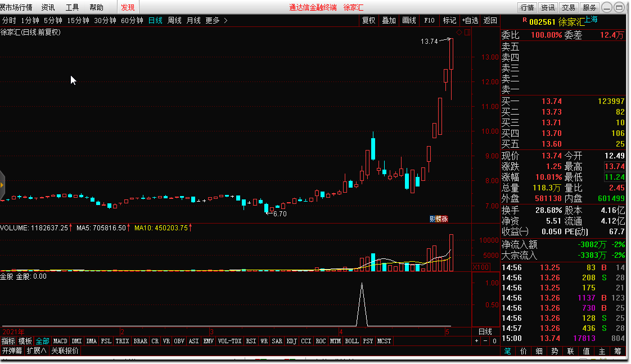This screenshot has height=364, width=631.
Task: Open the 发现 tab in the menu bar
Action: pos(128,8)
